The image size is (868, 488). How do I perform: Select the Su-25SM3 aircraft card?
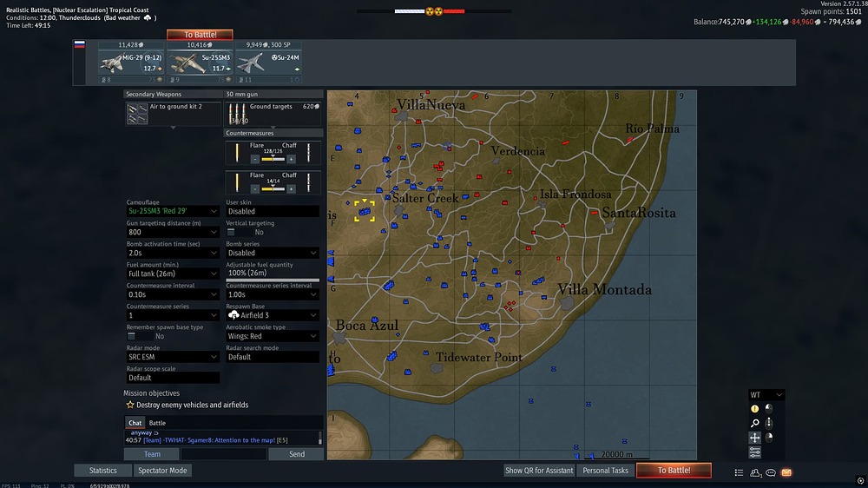point(200,62)
